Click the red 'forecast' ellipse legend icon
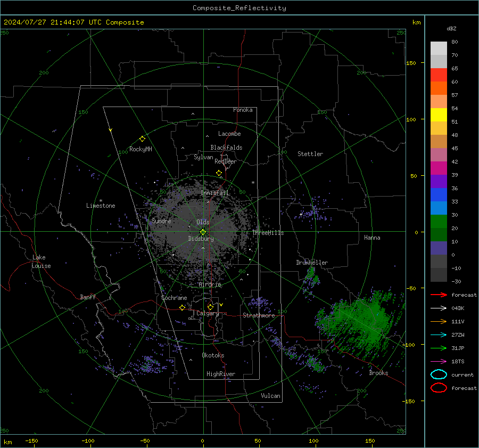This screenshot has height=448, width=479. coord(439,388)
